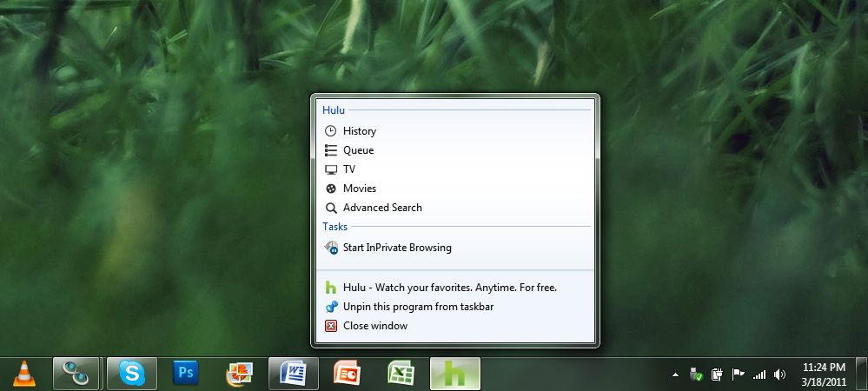The image size is (868, 391).
Task: Select the TV entry in jump list
Action: 455,169
